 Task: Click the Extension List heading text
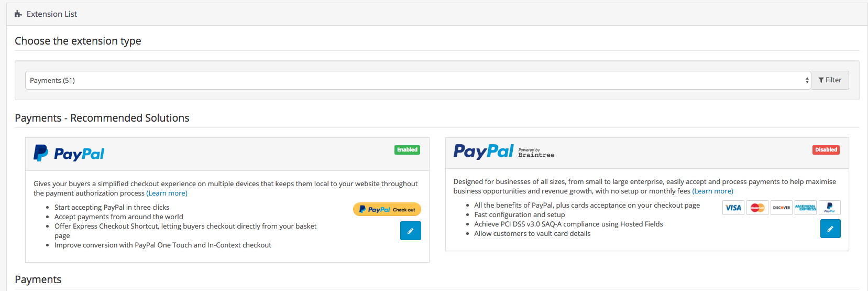(x=52, y=14)
